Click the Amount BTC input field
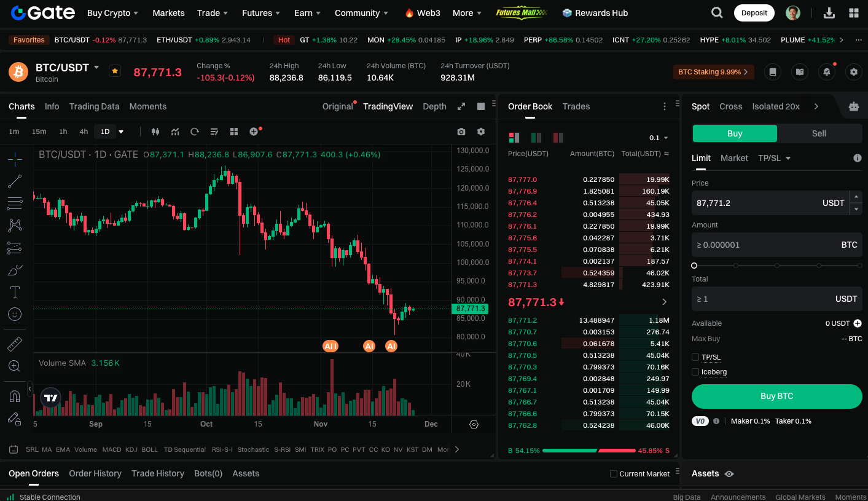The image size is (868, 501). 777,245
